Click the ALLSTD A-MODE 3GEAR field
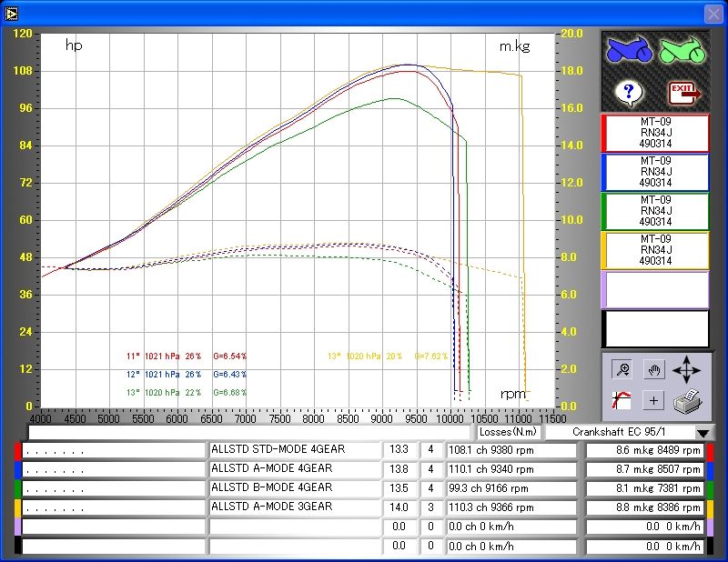 click(x=294, y=507)
